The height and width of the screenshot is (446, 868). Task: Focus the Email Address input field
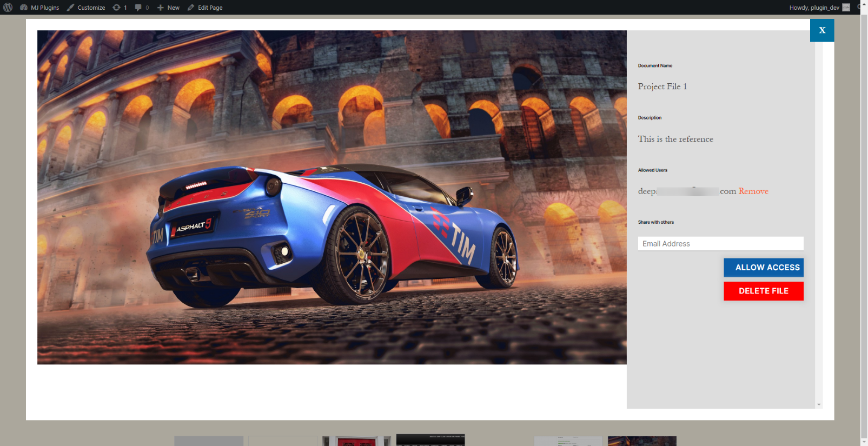(x=720, y=244)
